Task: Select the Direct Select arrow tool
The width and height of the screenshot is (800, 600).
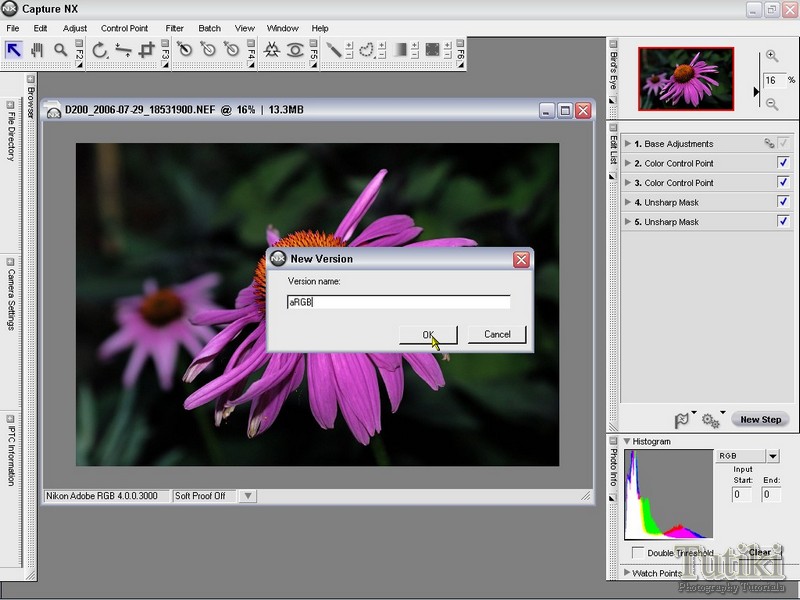Action: pos(13,50)
